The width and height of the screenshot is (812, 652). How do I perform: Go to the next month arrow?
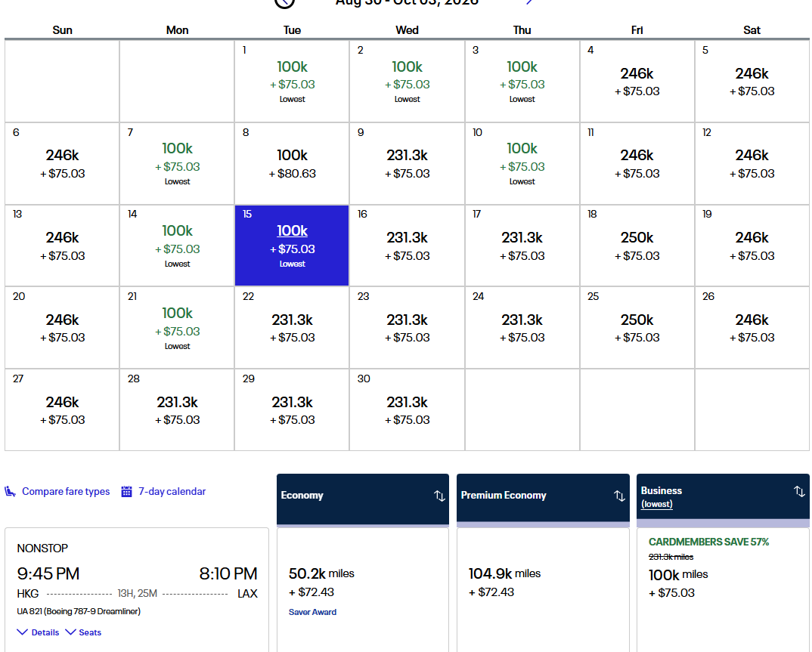(529, 2)
